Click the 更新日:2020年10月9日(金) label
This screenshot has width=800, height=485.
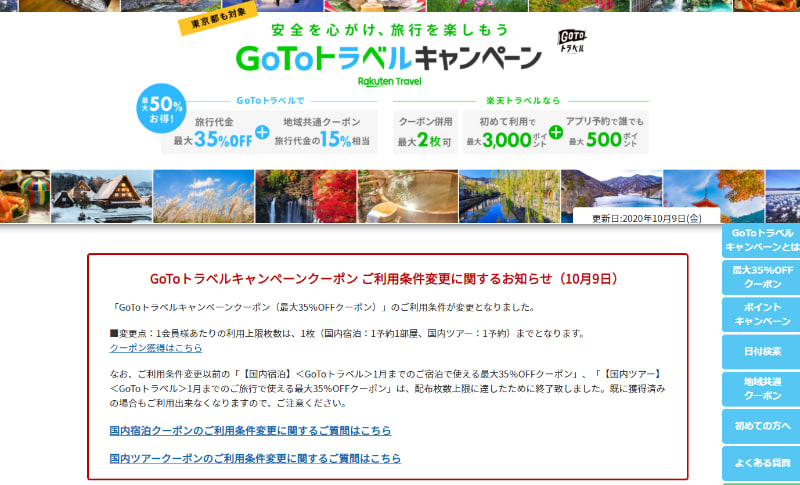[x=646, y=218]
